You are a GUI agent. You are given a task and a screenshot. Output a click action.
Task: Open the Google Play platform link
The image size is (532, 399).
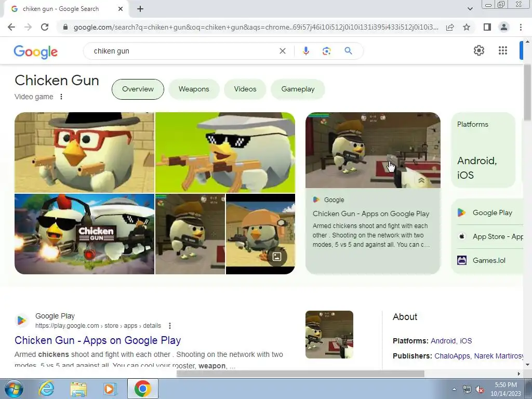coord(493,212)
